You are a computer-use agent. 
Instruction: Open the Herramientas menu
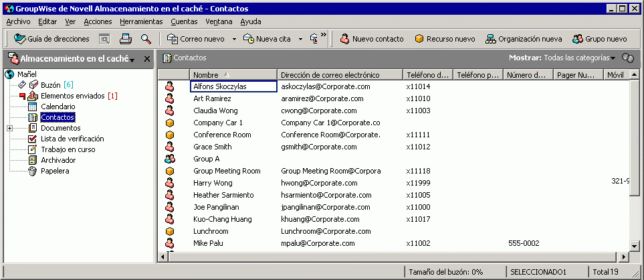tap(141, 22)
